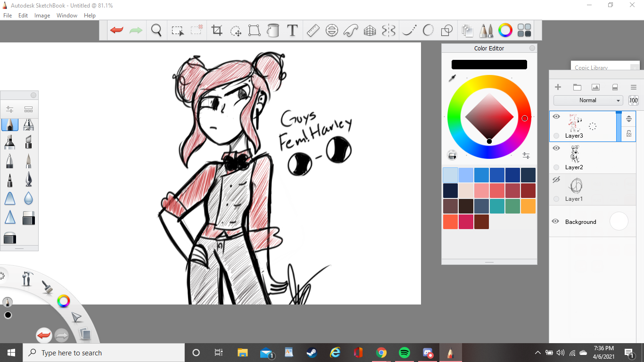
Task: Open the Edit menu
Action: tap(23, 16)
